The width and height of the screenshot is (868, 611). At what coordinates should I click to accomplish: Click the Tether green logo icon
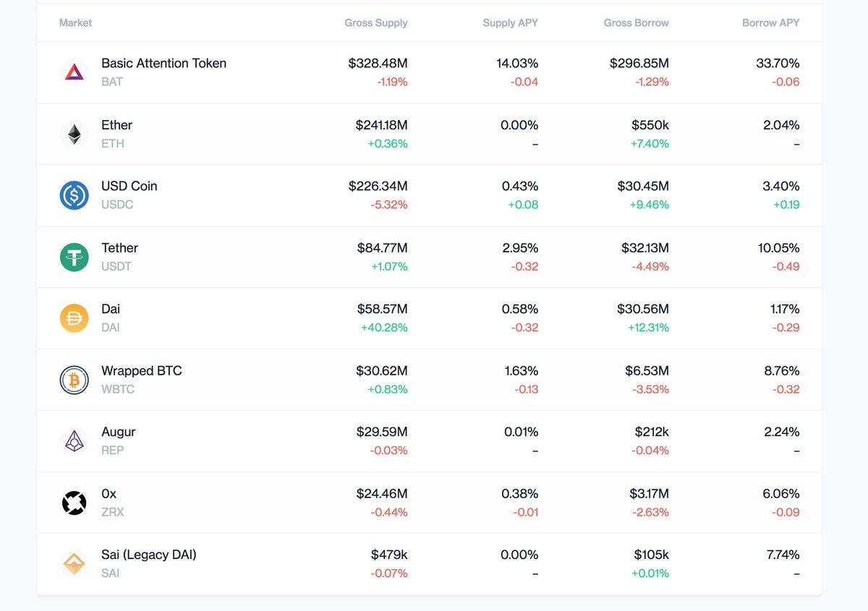(x=74, y=257)
